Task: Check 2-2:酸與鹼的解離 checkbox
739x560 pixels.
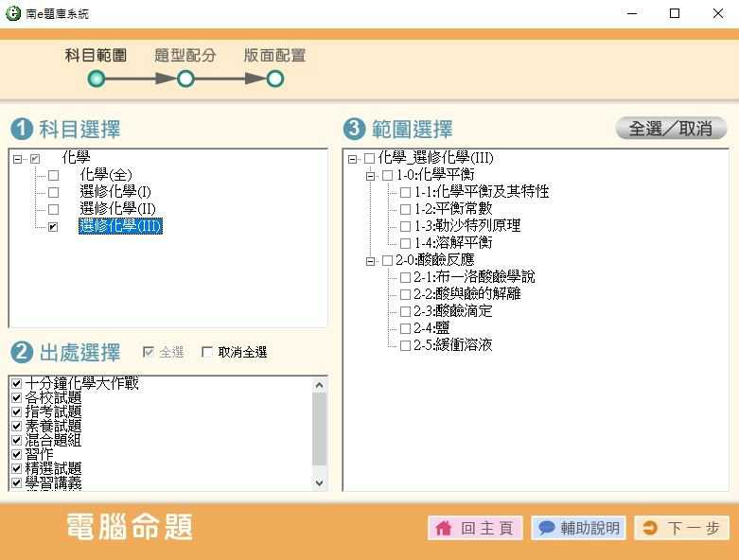Action: tap(405, 294)
